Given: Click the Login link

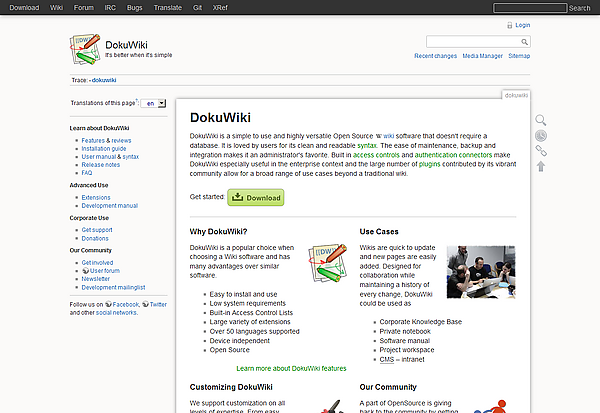Looking at the screenshot, I should pos(522,25).
